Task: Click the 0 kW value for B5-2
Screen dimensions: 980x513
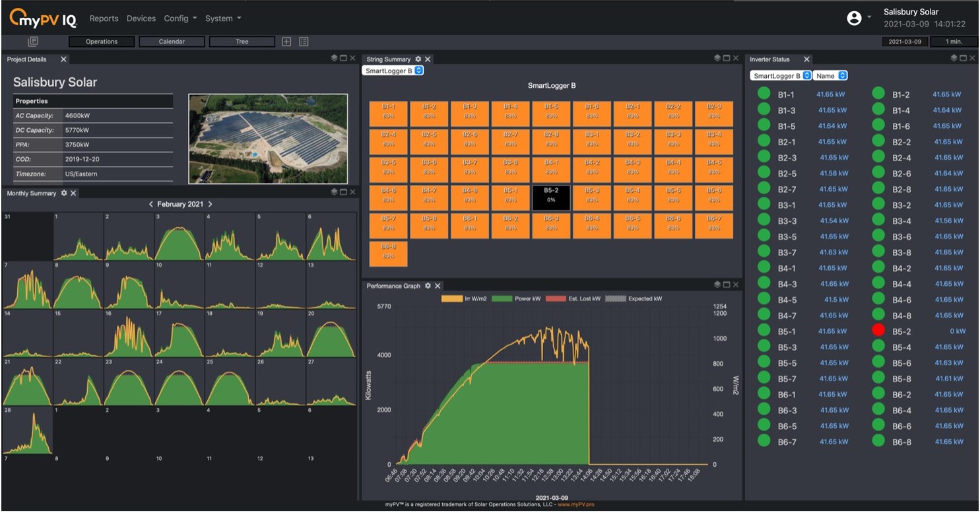Action: (957, 331)
